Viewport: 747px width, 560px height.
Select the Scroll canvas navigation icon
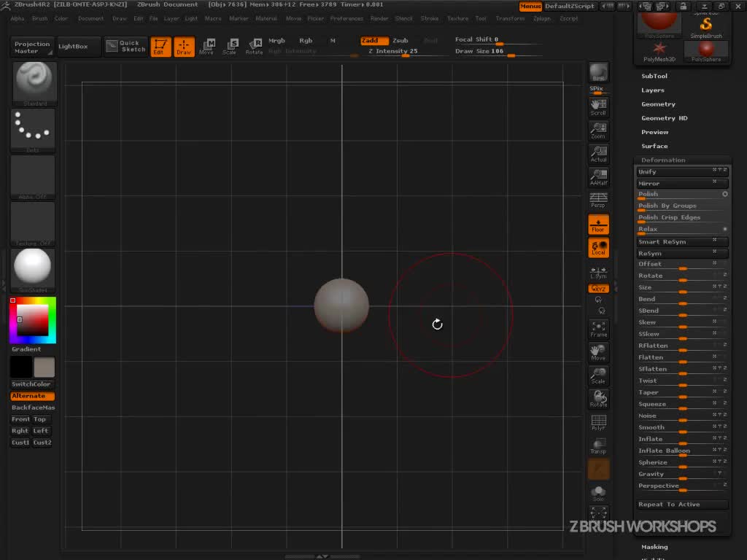(598, 107)
